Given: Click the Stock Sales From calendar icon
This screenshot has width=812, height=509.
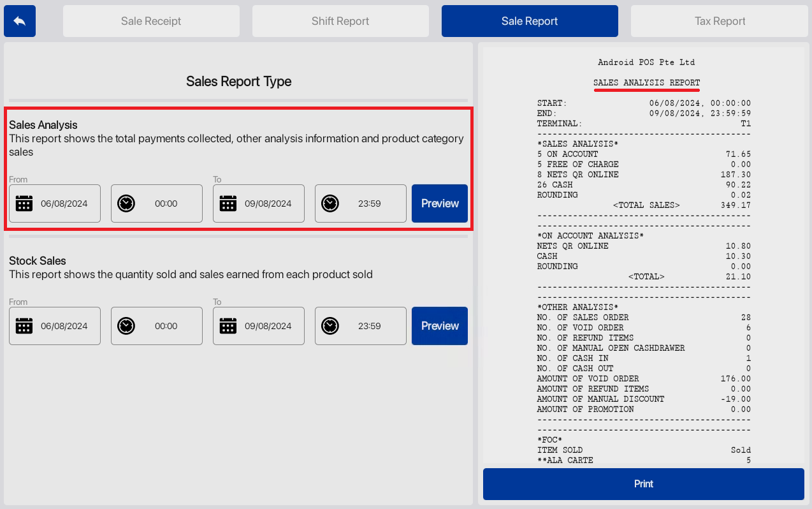Looking at the screenshot, I should tap(24, 326).
